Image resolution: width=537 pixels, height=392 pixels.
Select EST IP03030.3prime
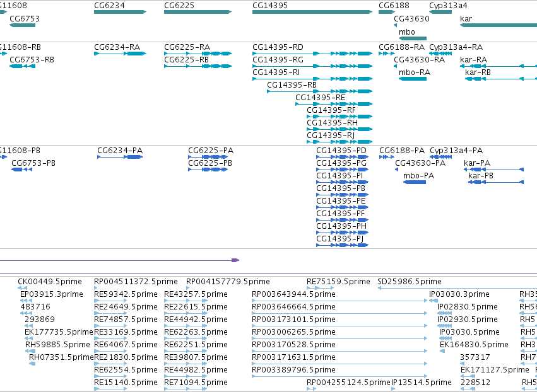pyautogui.click(x=459, y=294)
